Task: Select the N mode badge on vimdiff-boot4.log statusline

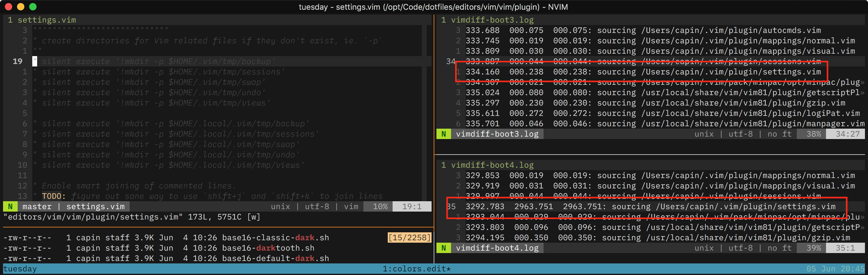Action: (444, 248)
